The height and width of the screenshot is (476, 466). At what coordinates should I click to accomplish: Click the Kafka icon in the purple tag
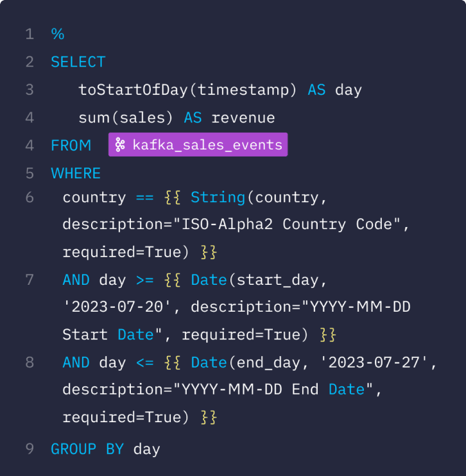[120, 144]
